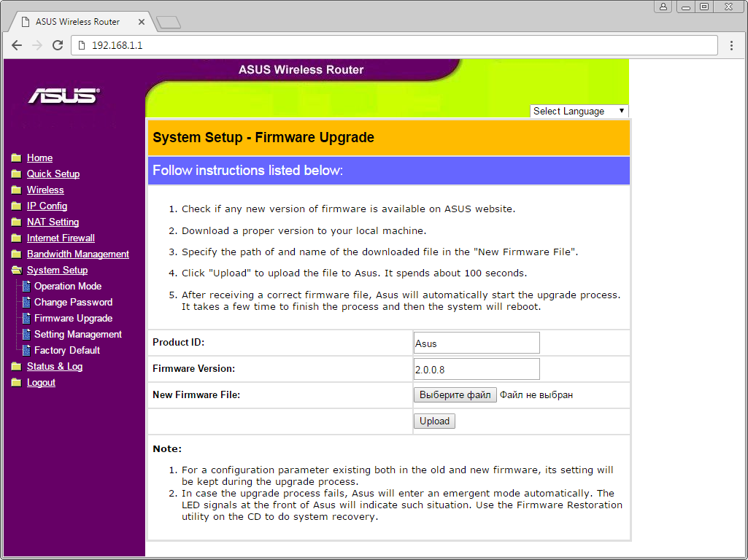Go back with the browser back arrow
This screenshot has width=748, height=560.
pos(17,45)
